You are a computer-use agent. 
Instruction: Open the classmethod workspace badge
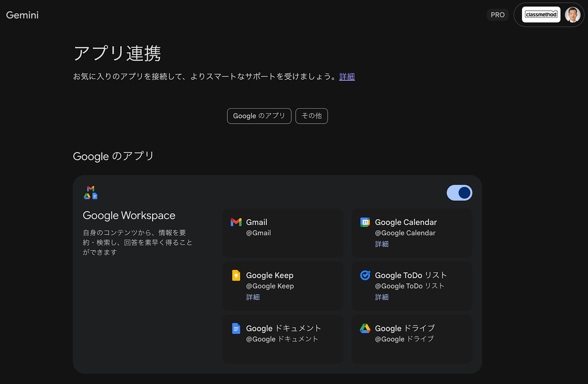pos(541,14)
